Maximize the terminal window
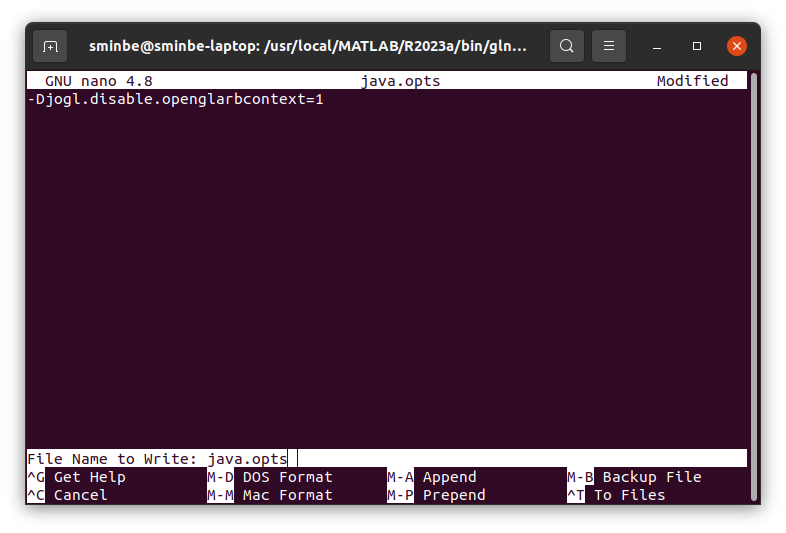The height and width of the screenshot is (533, 786). tap(697, 46)
